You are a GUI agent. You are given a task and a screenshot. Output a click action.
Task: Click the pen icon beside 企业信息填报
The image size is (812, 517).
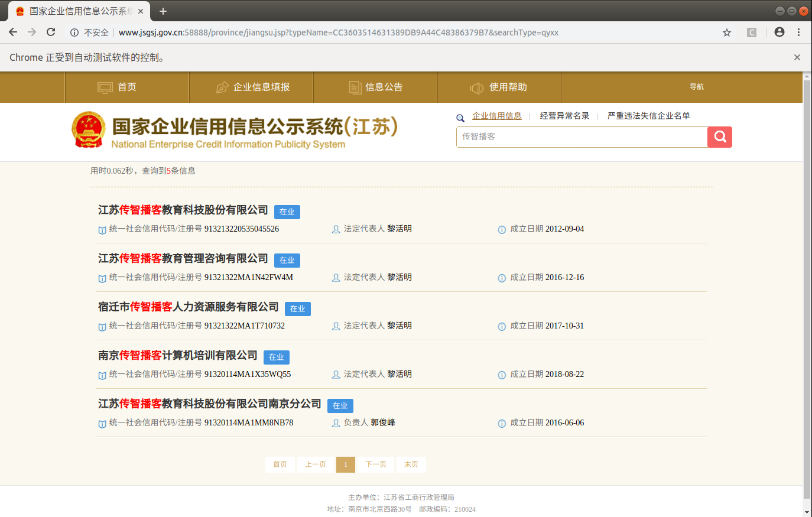222,87
